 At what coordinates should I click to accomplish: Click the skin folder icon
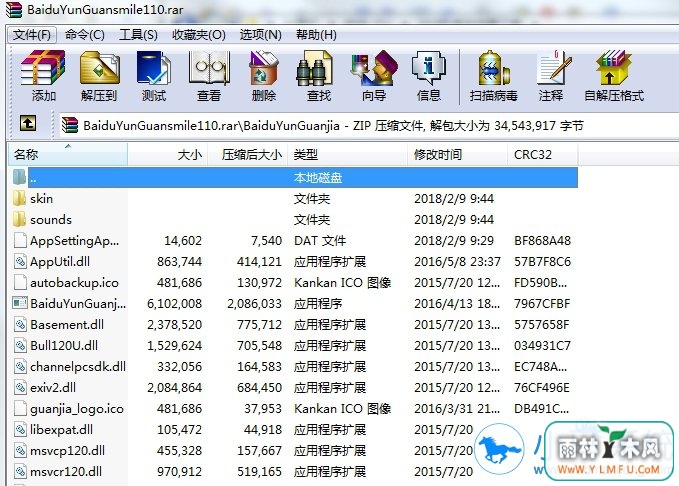[19, 199]
